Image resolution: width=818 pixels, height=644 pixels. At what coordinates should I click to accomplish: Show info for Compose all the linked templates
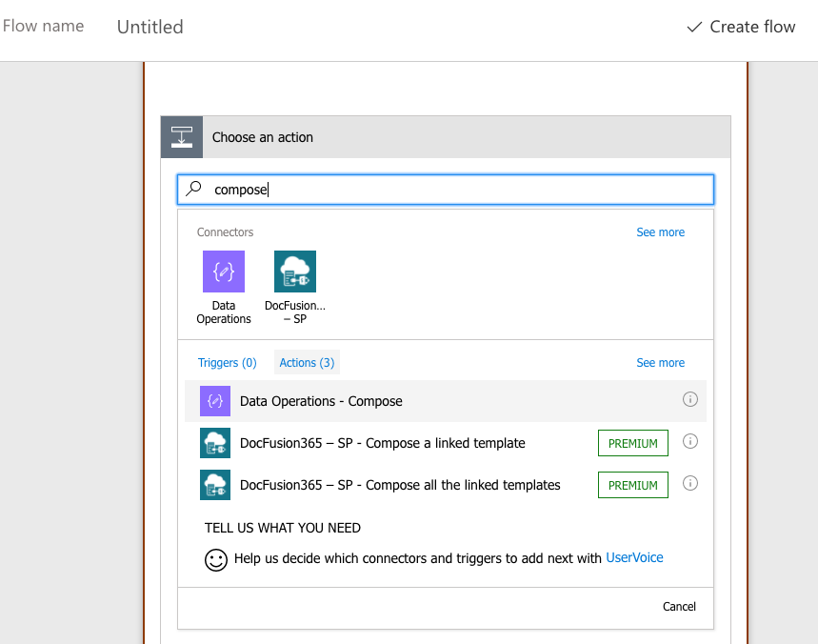coord(690,484)
